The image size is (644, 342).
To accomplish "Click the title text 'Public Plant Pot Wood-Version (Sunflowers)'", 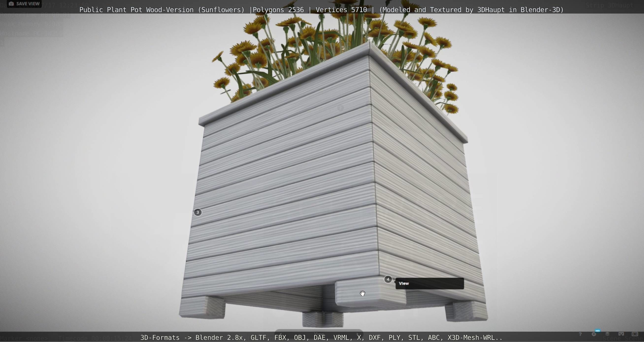I will [x=162, y=10].
